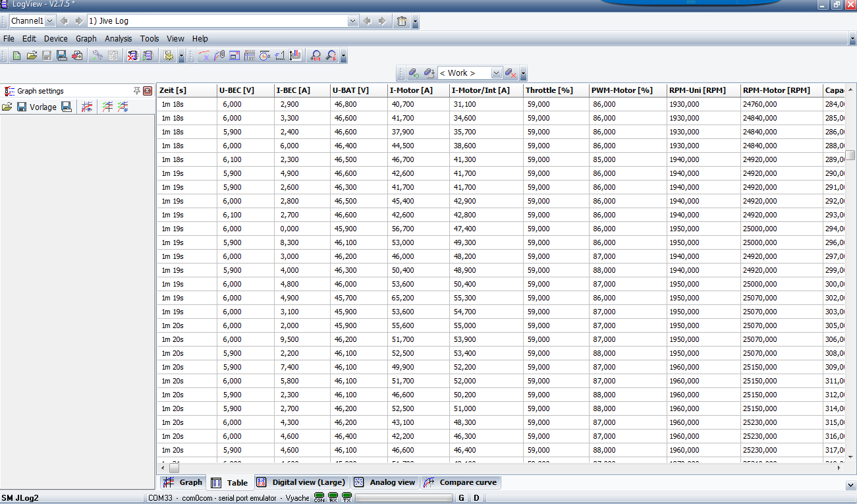This screenshot has width=857, height=504.
Task: Open the Analog view tab
Action: (x=385, y=482)
